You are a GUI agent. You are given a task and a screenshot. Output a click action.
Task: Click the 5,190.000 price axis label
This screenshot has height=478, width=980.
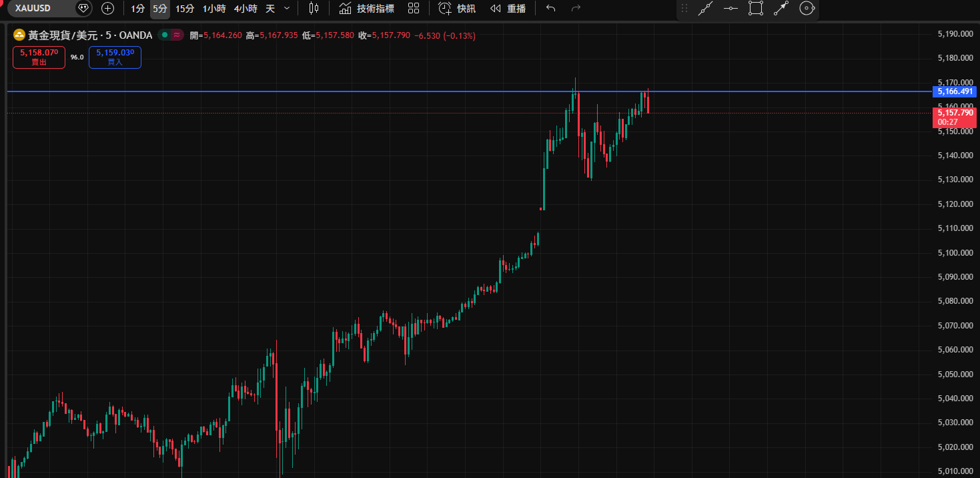point(954,33)
